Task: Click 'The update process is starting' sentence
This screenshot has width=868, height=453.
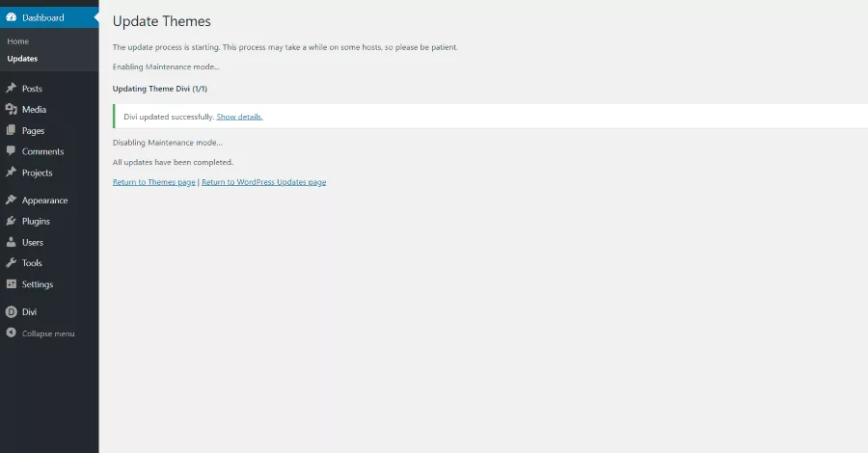Action: point(285,47)
